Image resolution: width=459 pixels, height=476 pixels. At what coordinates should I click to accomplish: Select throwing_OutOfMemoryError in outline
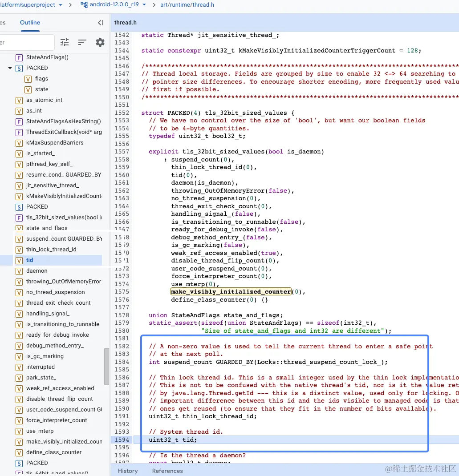click(x=64, y=282)
